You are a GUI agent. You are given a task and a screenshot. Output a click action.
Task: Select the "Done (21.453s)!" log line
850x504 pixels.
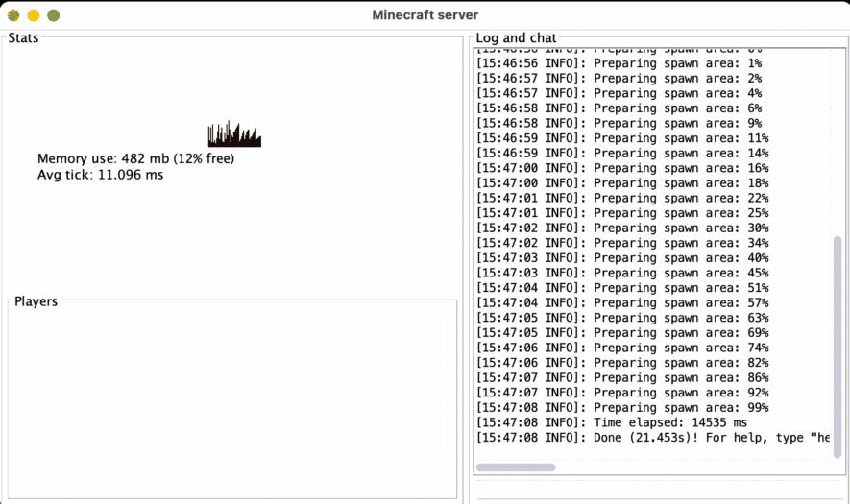click(653, 438)
